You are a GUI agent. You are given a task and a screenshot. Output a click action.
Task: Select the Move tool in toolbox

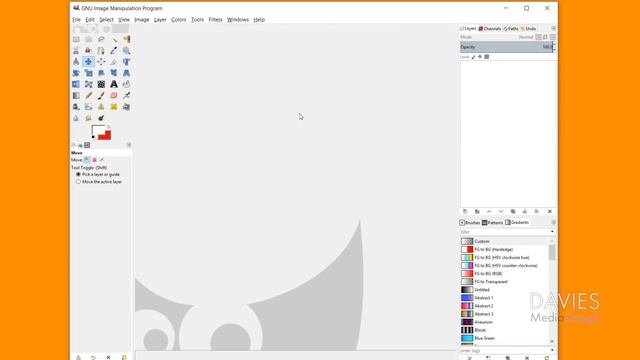(x=88, y=62)
